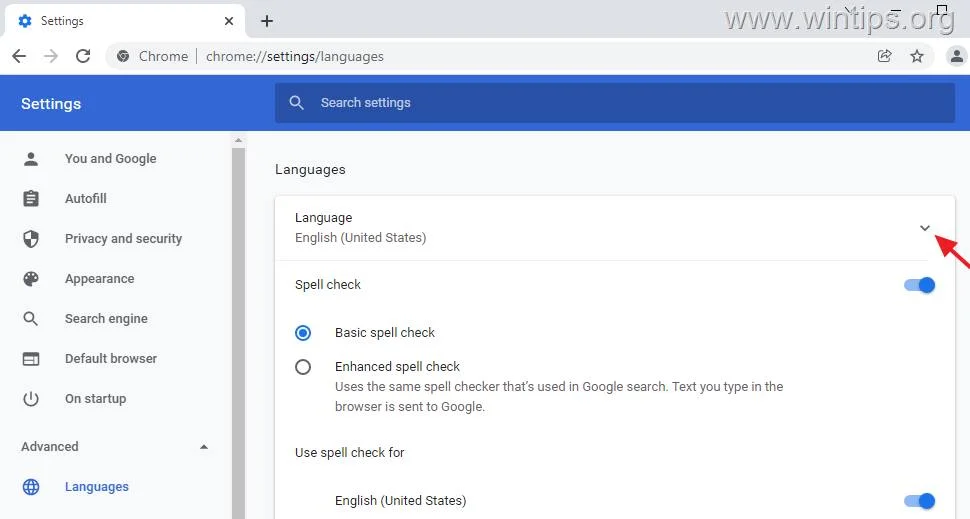Open the Chrome profile avatar icon
Image resolution: width=970 pixels, height=519 pixels.
click(956, 56)
